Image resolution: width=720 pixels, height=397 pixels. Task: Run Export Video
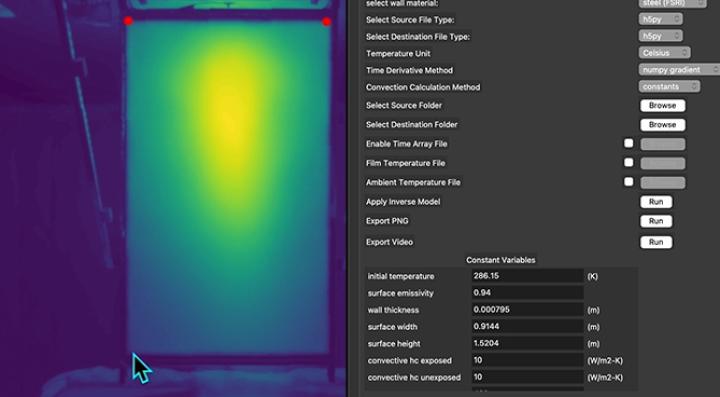[656, 242]
